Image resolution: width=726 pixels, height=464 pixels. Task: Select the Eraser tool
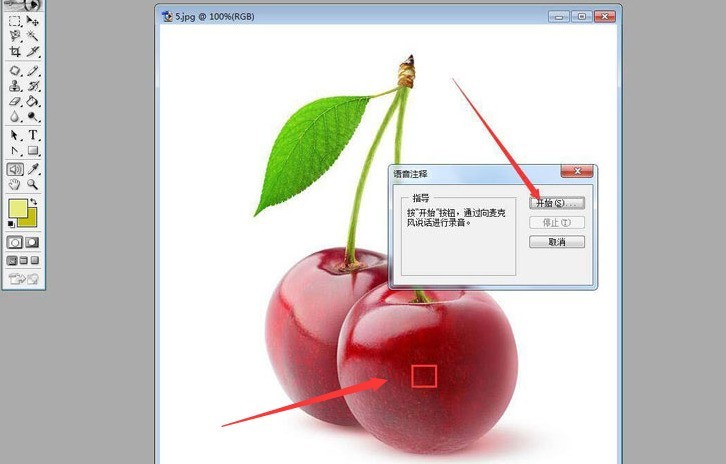[15, 101]
